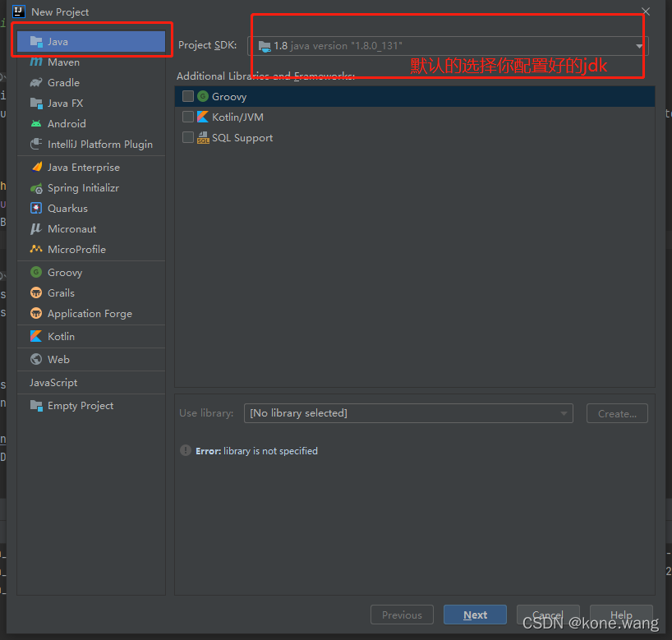Image resolution: width=672 pixels, height=640 pixels.
Task: Select the Application Forge icon
Action: point(36,313)
